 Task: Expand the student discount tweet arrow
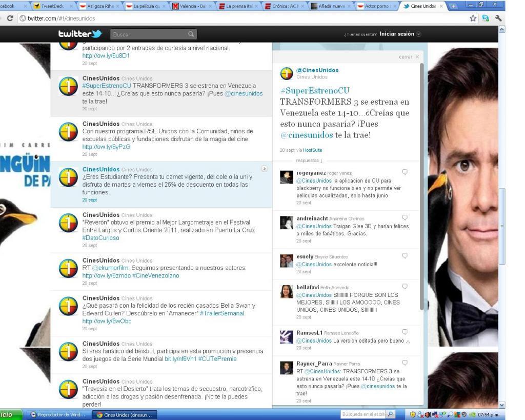coord(265,168)
